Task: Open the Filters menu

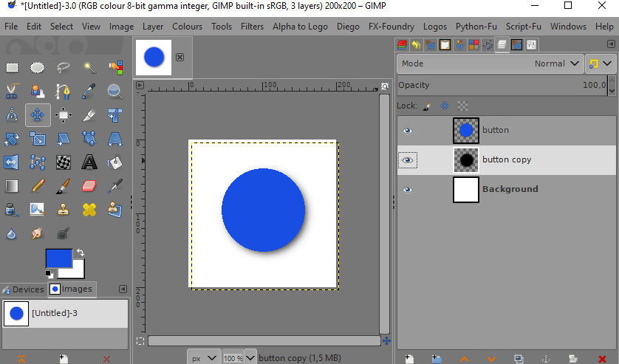Action: [252, 27]
